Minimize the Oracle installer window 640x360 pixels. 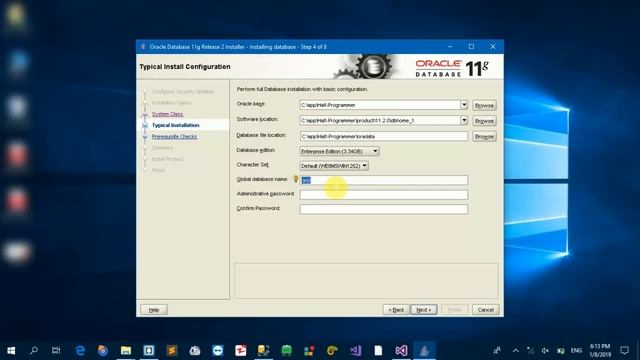(x=450, y=47)
